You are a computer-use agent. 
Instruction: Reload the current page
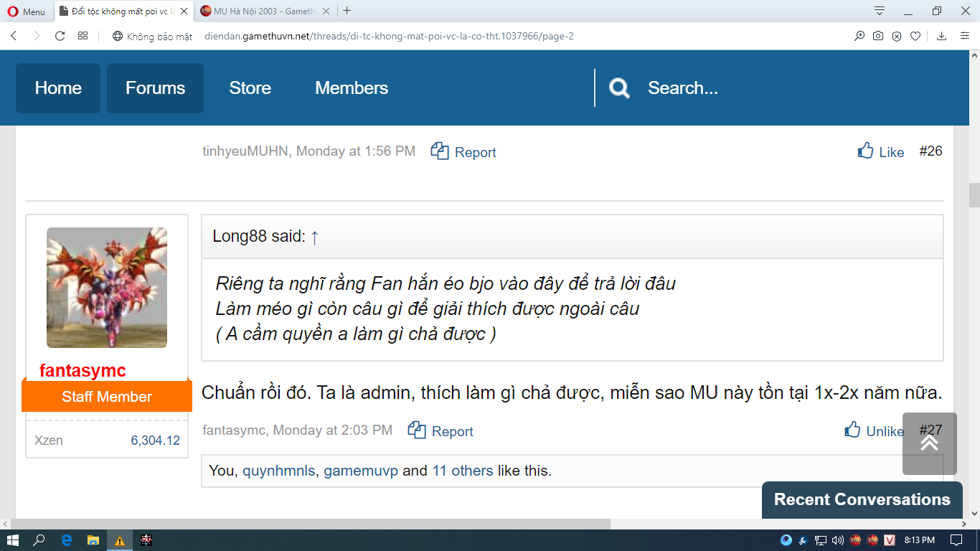tap(60, 36)
